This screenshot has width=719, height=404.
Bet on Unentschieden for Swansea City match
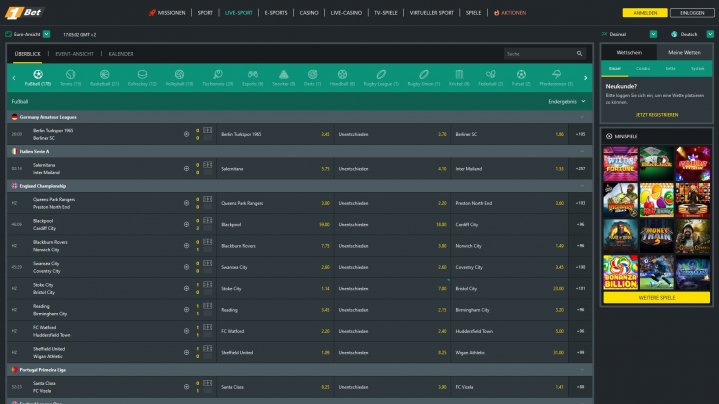pyautogui.click(x=392, y=267)
